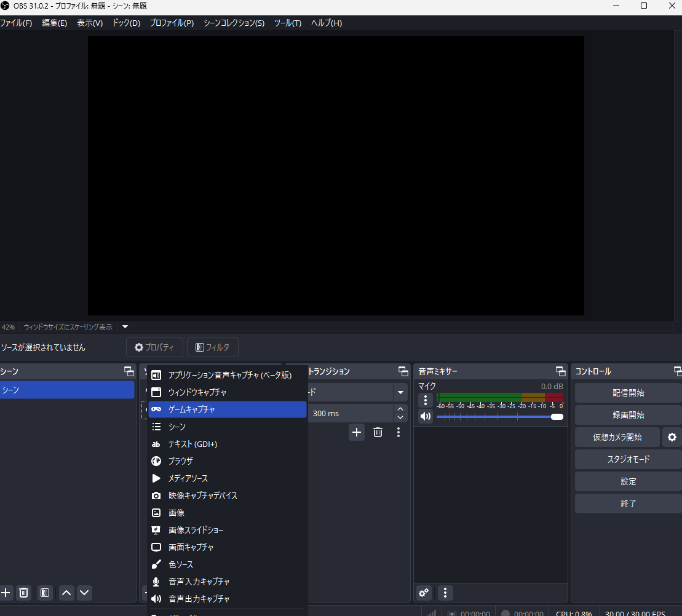
Task: Enable スタジオモード
Action: pyautogui.click(x=628, y=459)
